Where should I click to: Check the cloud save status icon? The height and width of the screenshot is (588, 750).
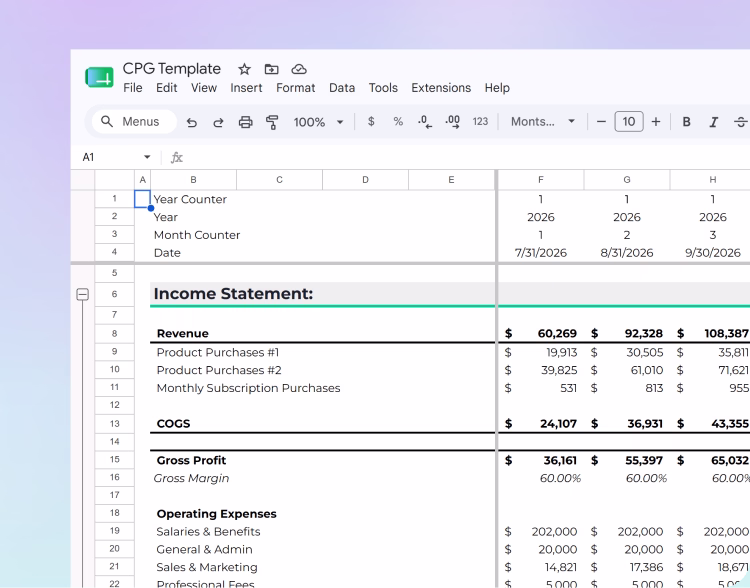pos(299,69)
